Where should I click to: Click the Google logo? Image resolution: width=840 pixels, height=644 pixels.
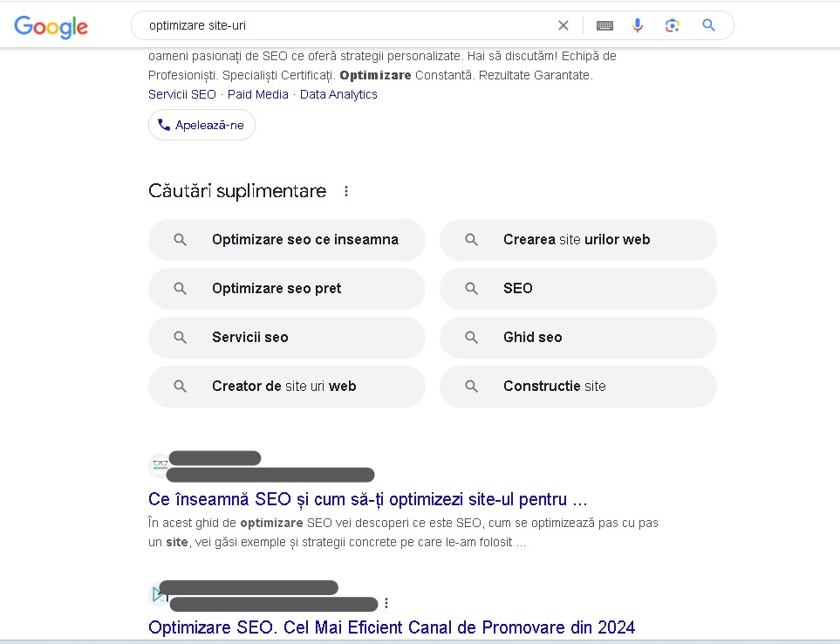[x=51, y=26]
